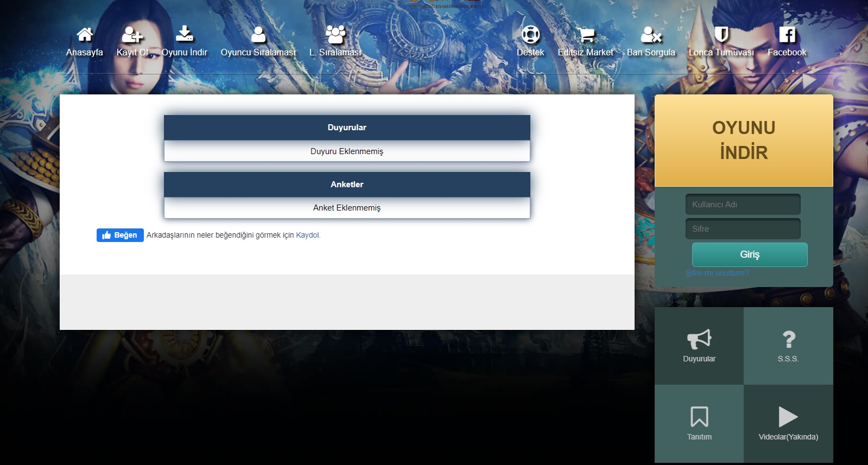This screenshot has height=465, width=868.
Task: Click the Editsiz Market cart icon
Action: tap(586, 35)
